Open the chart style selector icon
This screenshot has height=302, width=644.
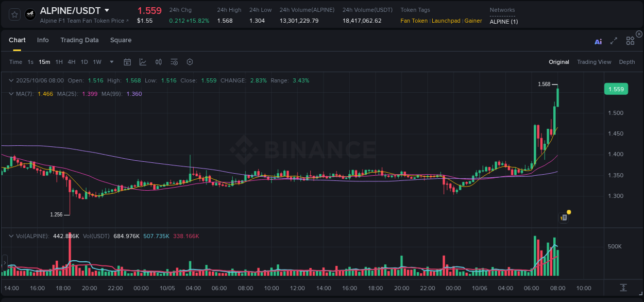(143, 61)
